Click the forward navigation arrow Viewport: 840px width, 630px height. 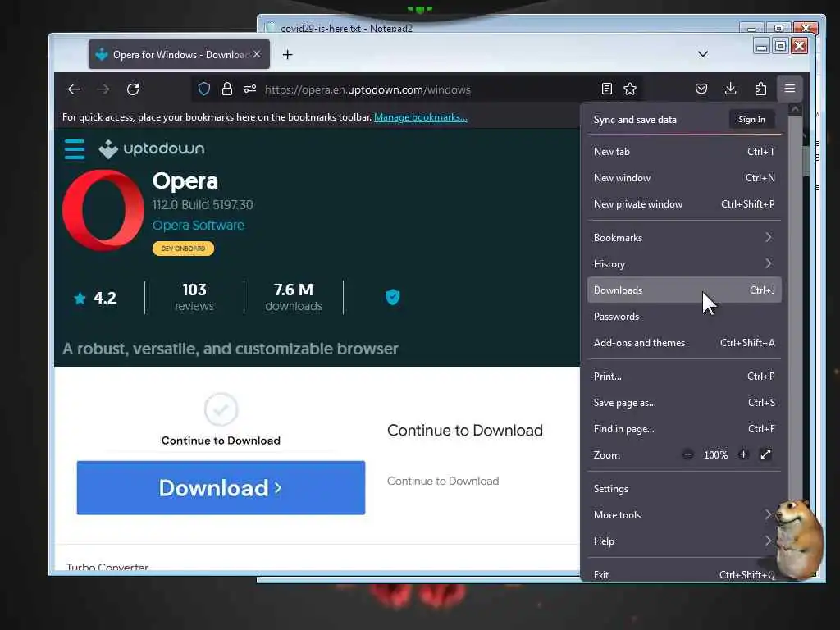tap(103, 89)
